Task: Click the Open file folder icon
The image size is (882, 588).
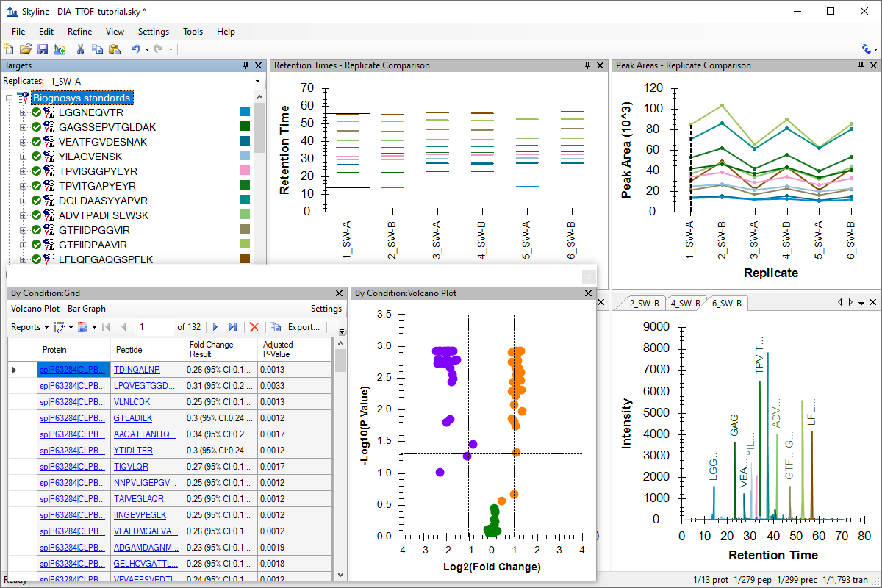Action: click(26, 49)
